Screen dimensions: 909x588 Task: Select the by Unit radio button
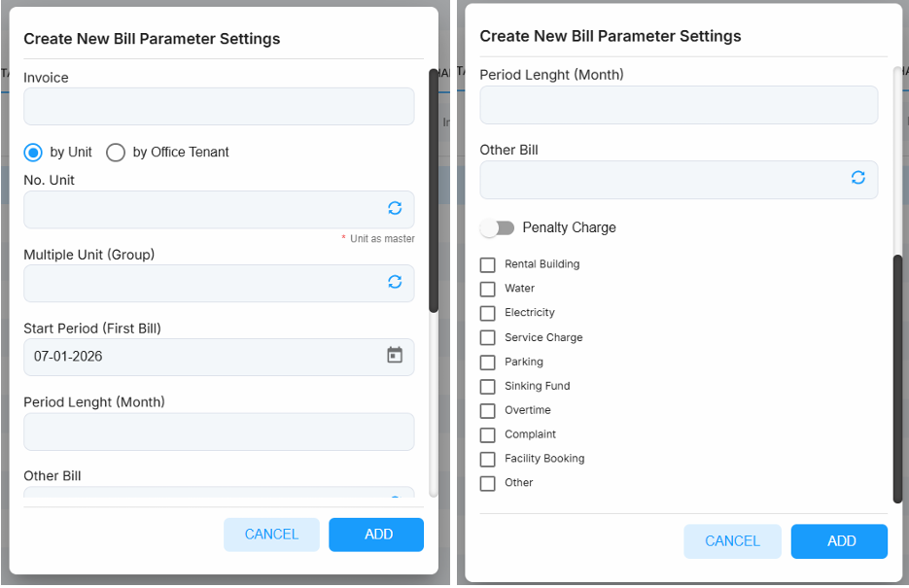tap(33, 153)
